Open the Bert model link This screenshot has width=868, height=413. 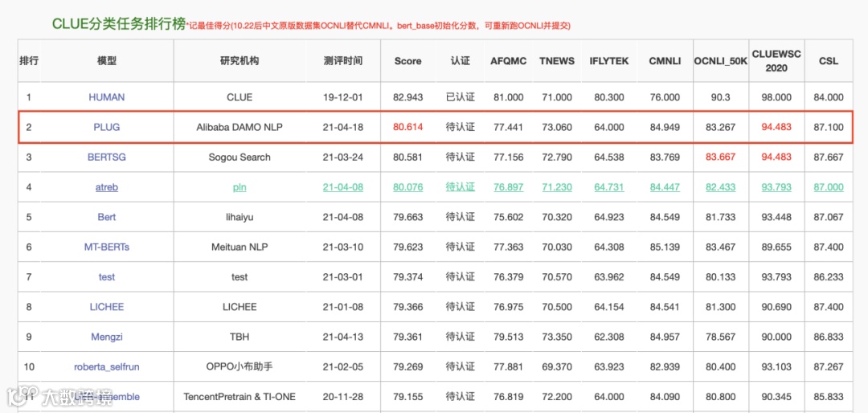(106, 217)
